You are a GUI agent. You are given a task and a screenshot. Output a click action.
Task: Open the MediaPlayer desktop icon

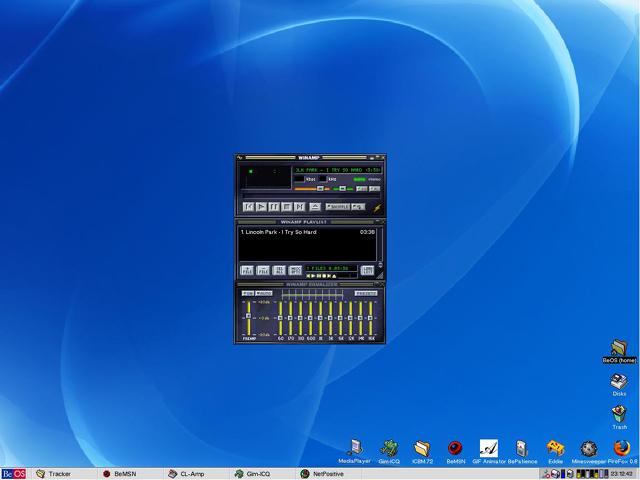coord(355,451)
